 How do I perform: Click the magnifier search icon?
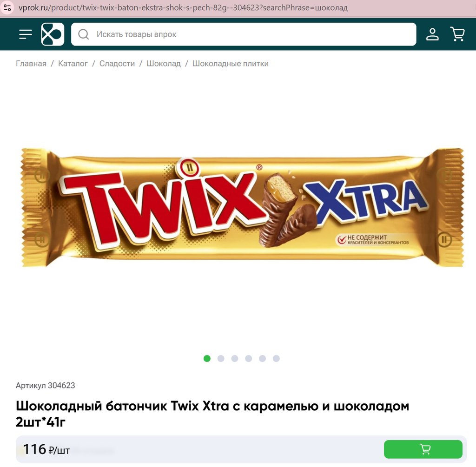tap(84, 34)
